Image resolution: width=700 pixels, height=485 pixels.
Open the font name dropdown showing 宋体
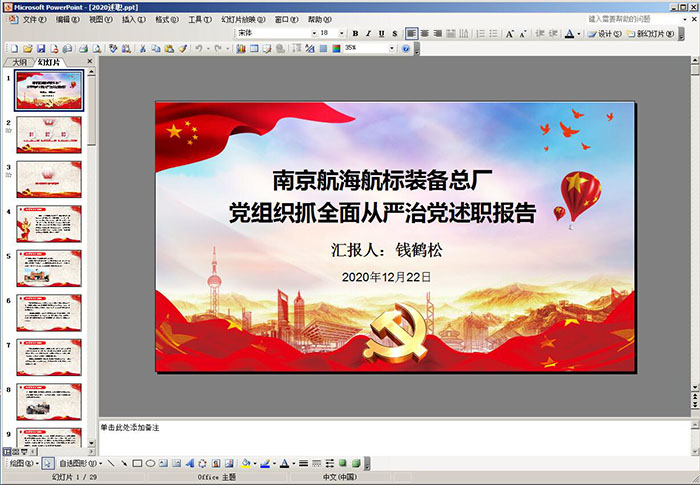[314, 33]
